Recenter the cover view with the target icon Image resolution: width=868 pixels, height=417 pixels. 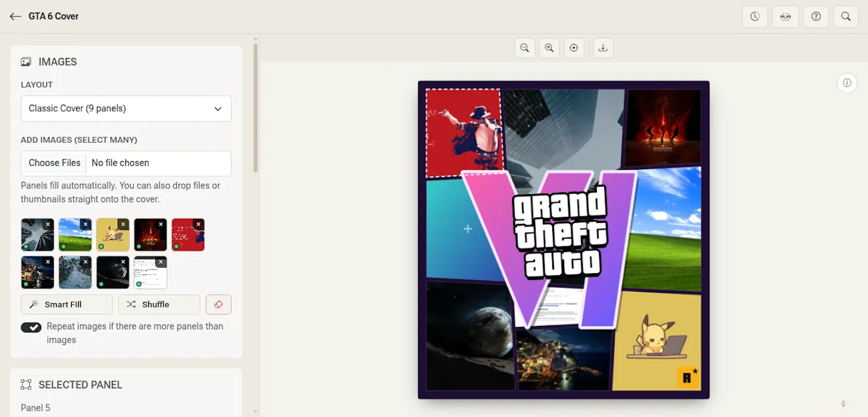click(x=574, y=48)
